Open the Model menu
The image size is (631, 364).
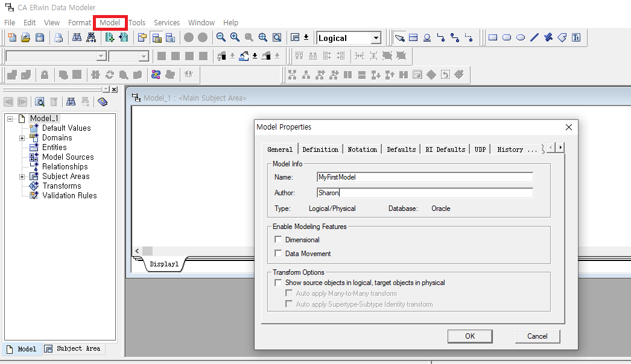click(110, 22)
